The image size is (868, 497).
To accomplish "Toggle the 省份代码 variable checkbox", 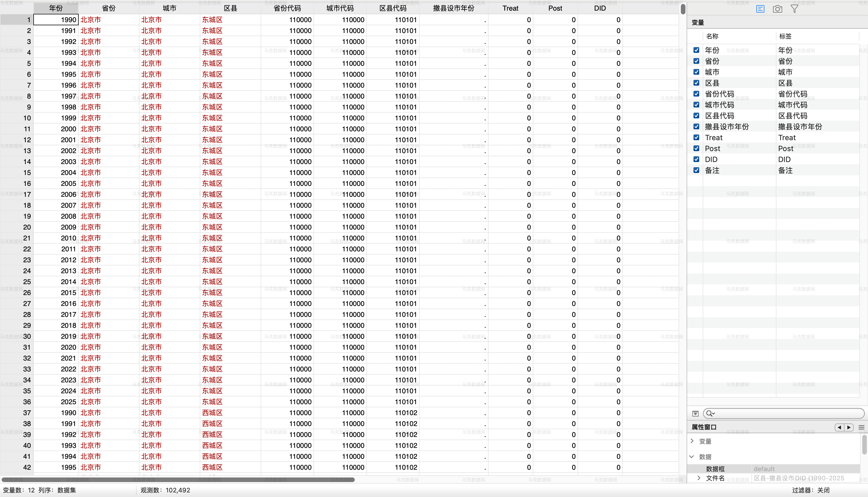I will coord(696,94).
